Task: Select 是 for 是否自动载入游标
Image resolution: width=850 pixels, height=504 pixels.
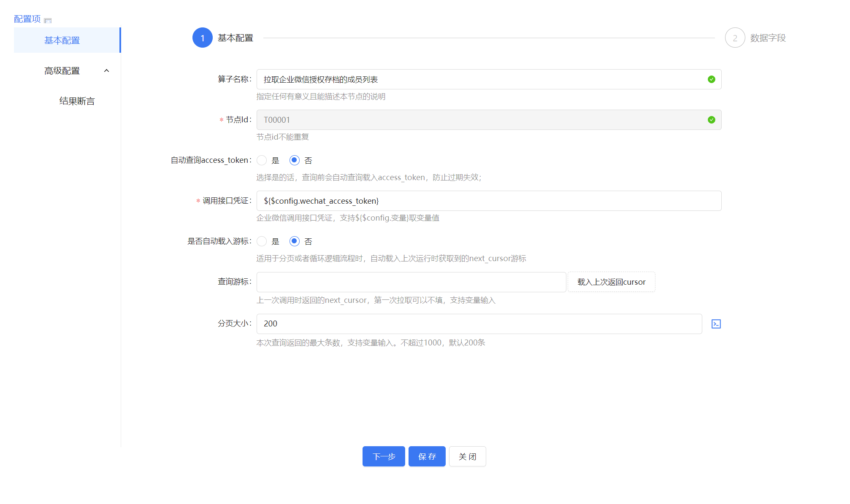Action: (262, 241)
